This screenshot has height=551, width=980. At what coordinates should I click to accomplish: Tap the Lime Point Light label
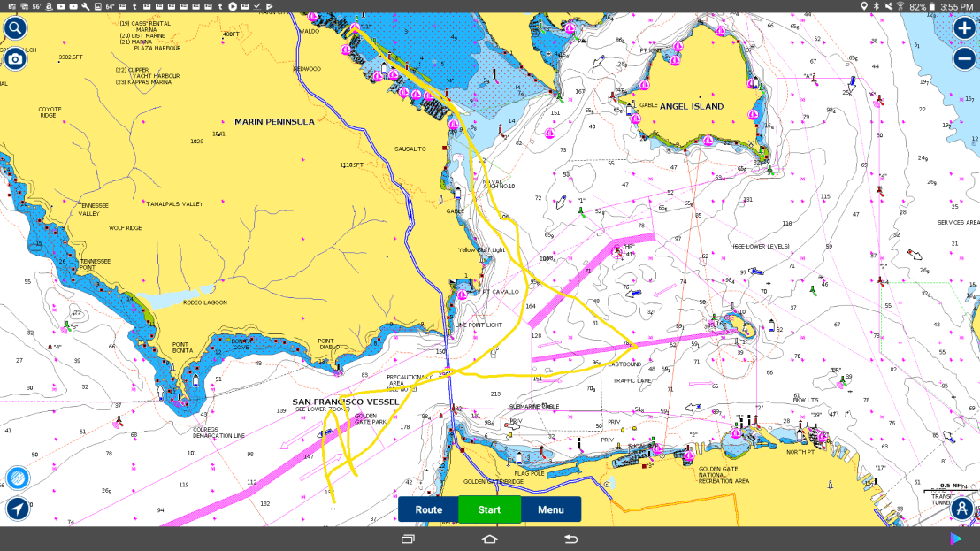[479, 325]
